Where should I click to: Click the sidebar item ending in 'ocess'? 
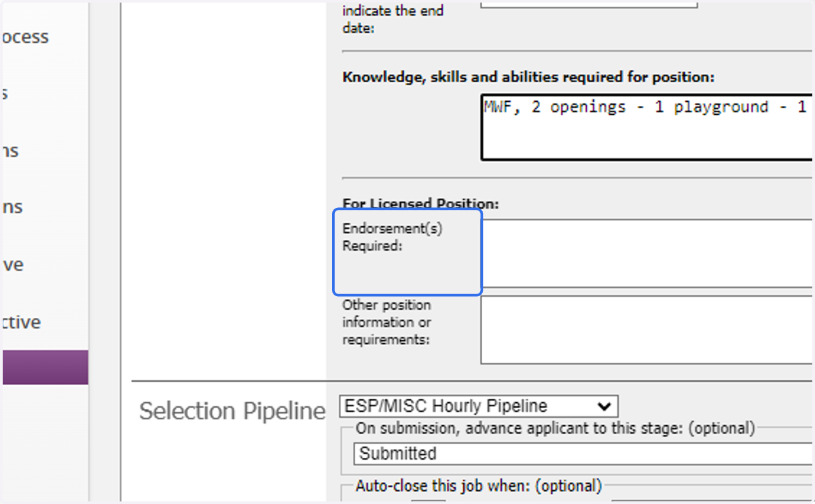[25, 37]
